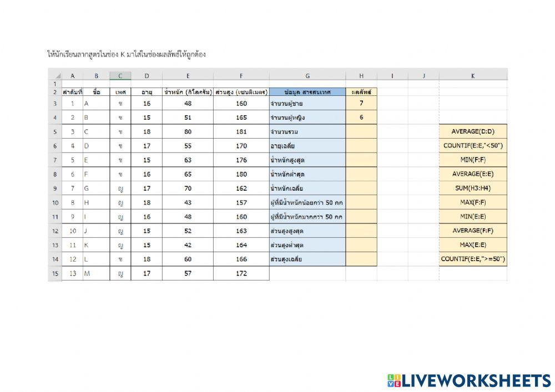Click the select-all corner triangle of the sheet
The height and width of the screenshot is (392, 555).
(x=57, y=76)
